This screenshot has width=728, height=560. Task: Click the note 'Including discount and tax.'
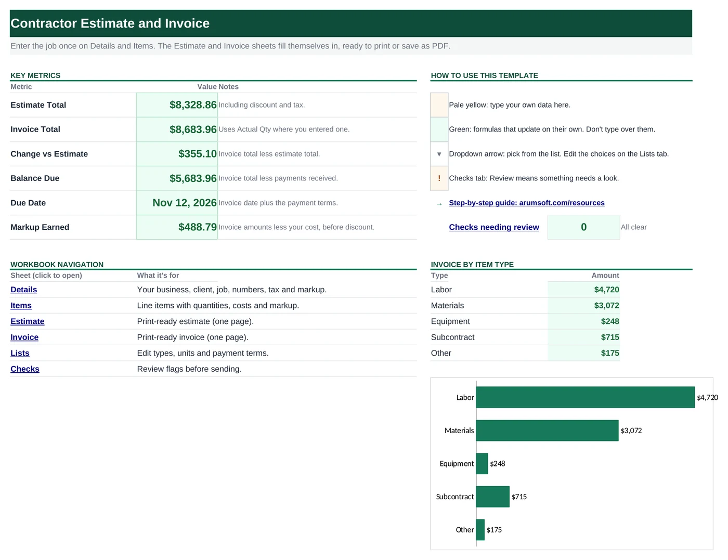(x=262, y=105)
